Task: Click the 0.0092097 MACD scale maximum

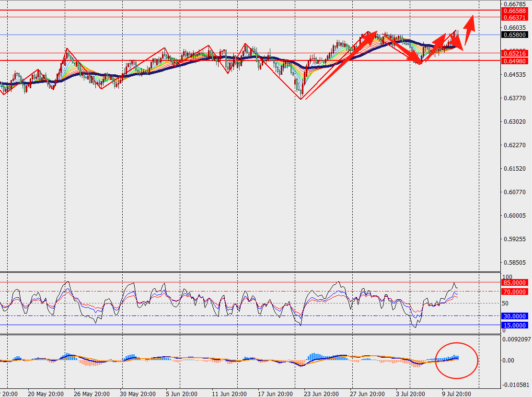Action: tap(516, 339)
